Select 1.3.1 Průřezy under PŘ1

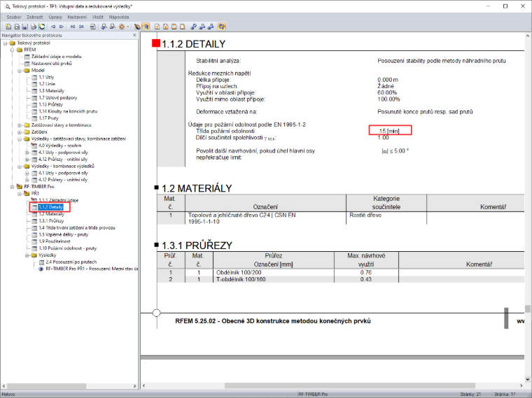coord(51,221)
